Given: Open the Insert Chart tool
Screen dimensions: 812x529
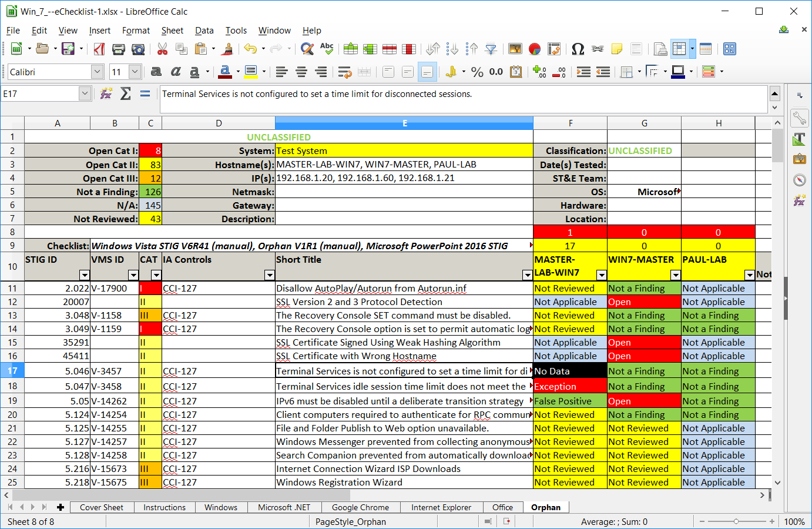Looking at the screenshot, I should [x=534, y=49].
